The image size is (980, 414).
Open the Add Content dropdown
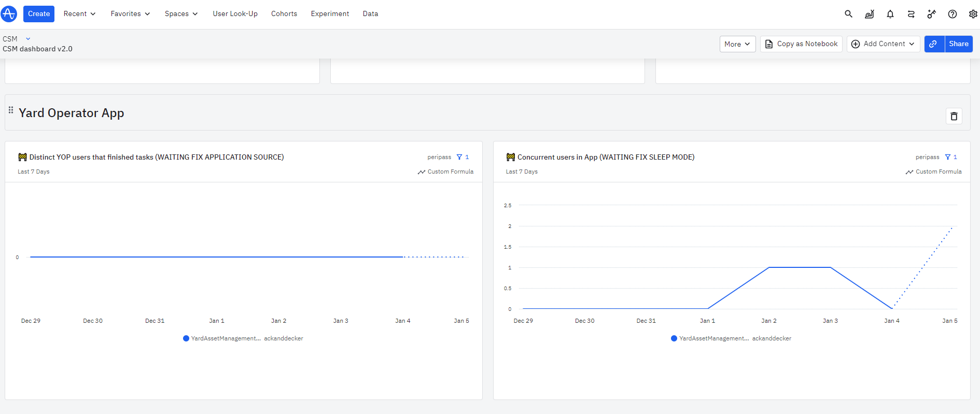pyautogui.click(x=884, y=44)
